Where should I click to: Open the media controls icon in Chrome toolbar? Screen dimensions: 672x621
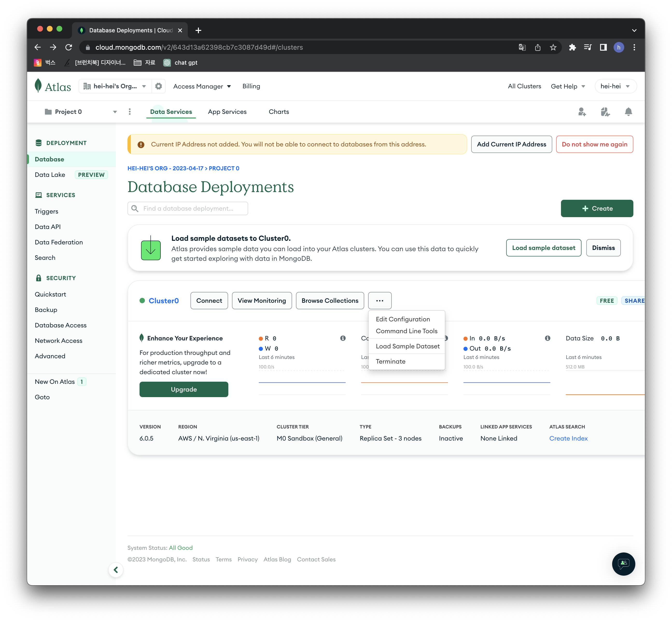pos(588,47)
